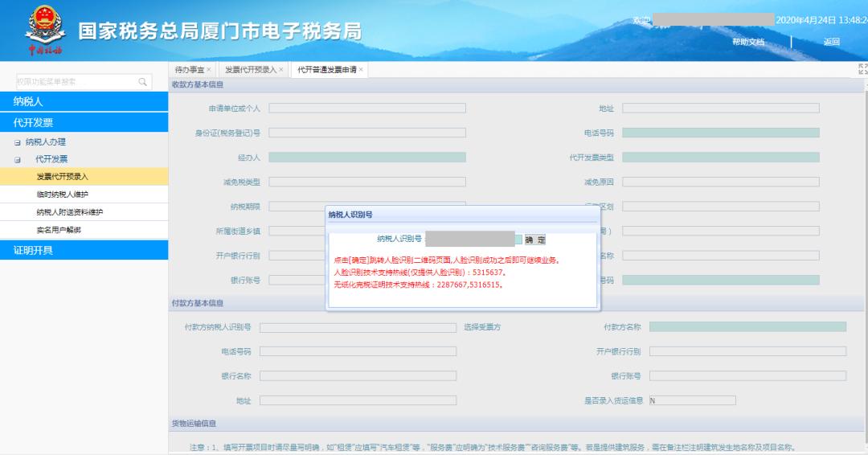Click the 付款方 银行账号 field

point(748,376)
